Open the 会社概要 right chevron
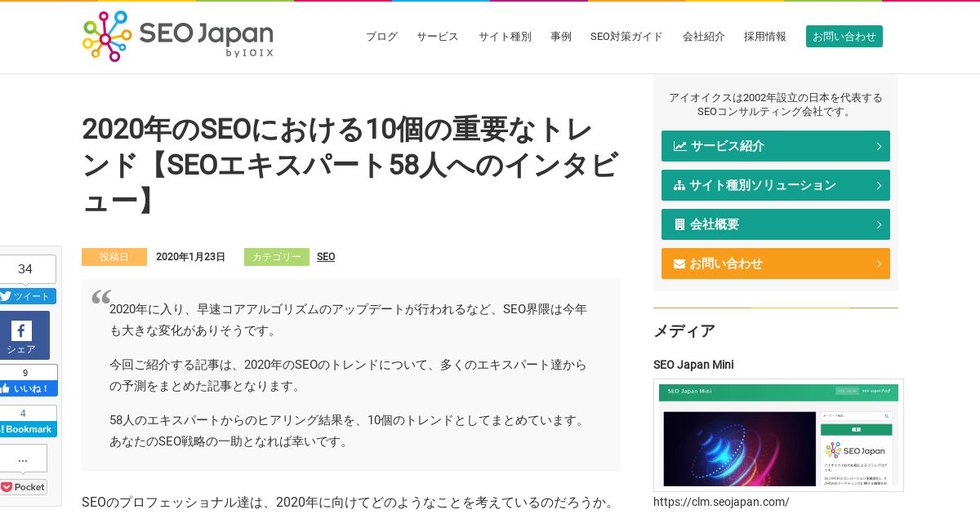 click(x=879, y=224)
